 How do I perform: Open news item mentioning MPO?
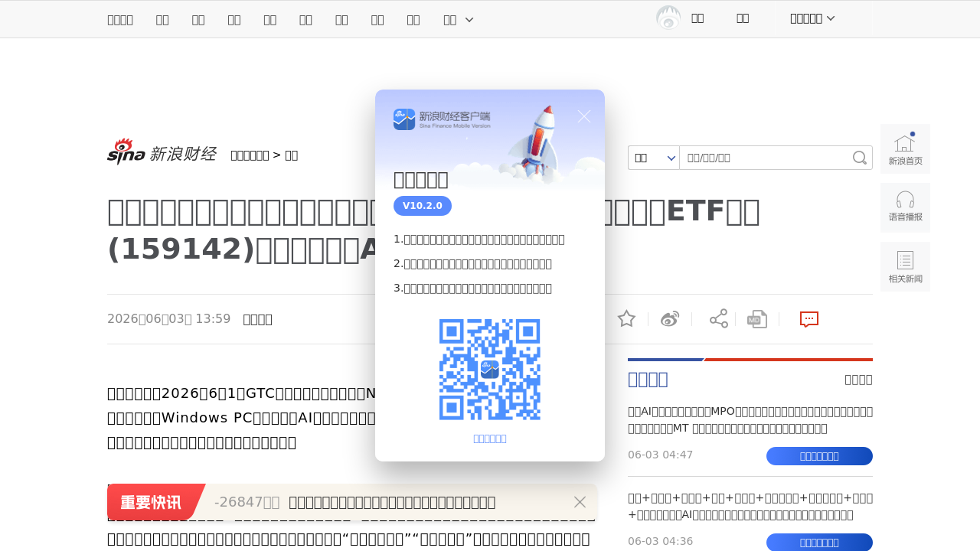pyautogui.click(x=750, y=419)
